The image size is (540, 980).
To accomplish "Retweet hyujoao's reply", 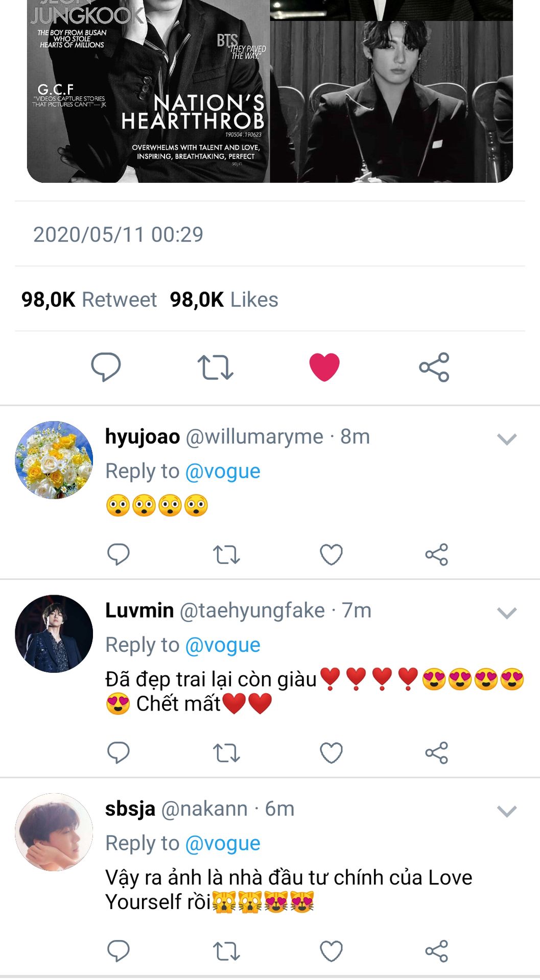I will pos(226,555).
